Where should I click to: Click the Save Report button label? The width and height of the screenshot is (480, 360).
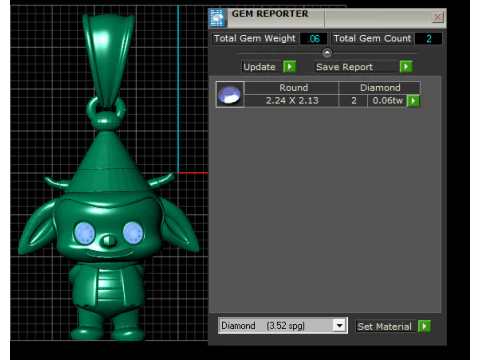[x=344, y=67]
